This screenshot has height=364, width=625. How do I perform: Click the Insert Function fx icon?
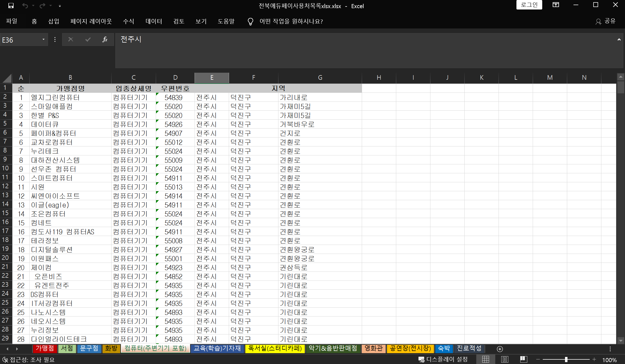(105, 40)
